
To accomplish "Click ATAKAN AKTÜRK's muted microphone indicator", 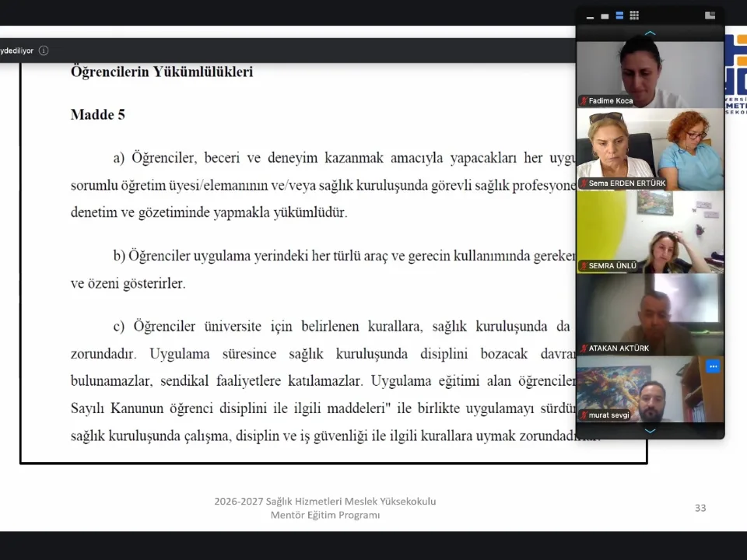I will [584, 348].
